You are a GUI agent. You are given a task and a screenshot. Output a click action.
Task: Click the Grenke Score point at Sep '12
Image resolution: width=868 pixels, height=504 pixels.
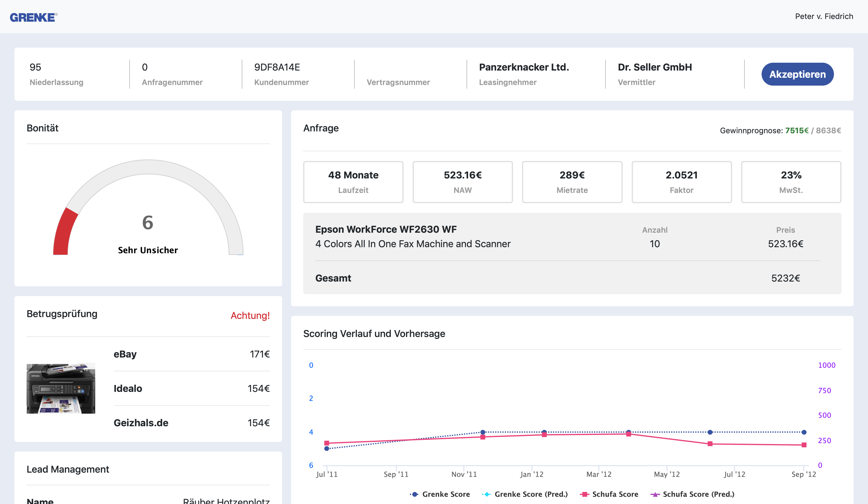804,432
